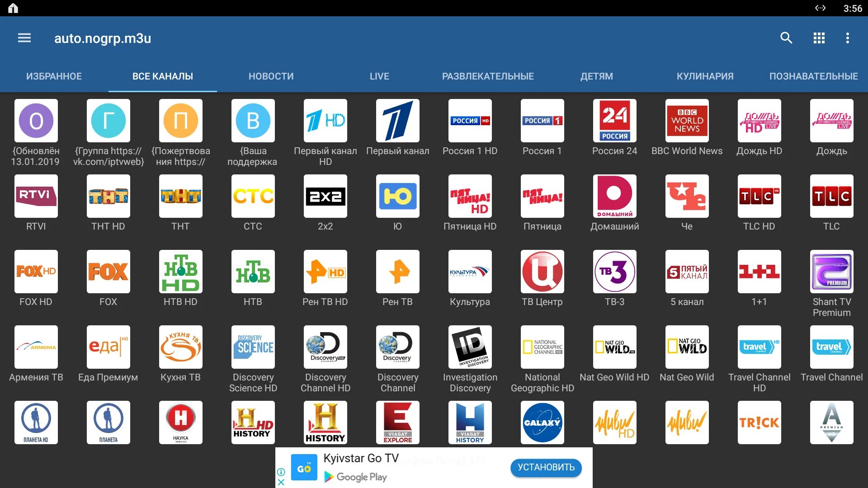Open РАЗВЛЕКАТЕЛЬНЫЕ entertainment category

pos(487,76)
